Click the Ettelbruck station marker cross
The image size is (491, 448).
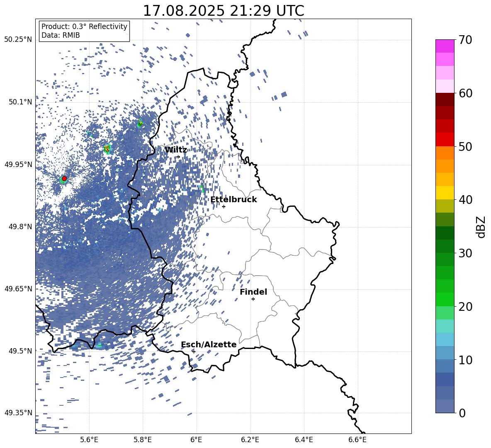coord(224,206)
